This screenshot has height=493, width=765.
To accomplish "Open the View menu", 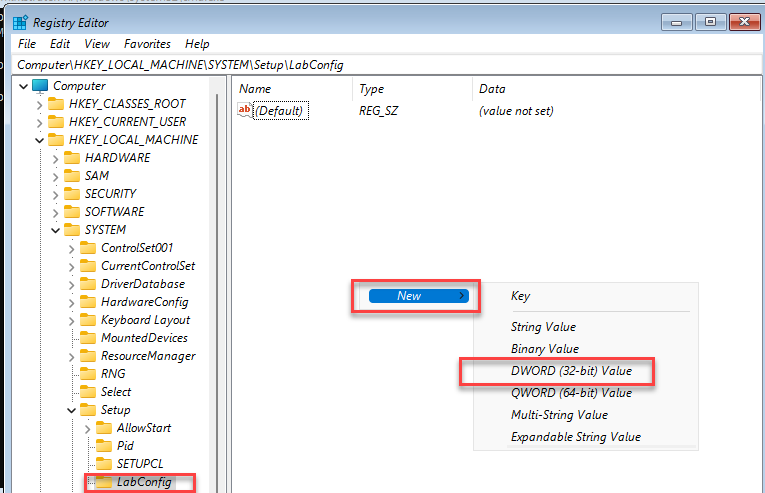I will [x=97, y=44].
